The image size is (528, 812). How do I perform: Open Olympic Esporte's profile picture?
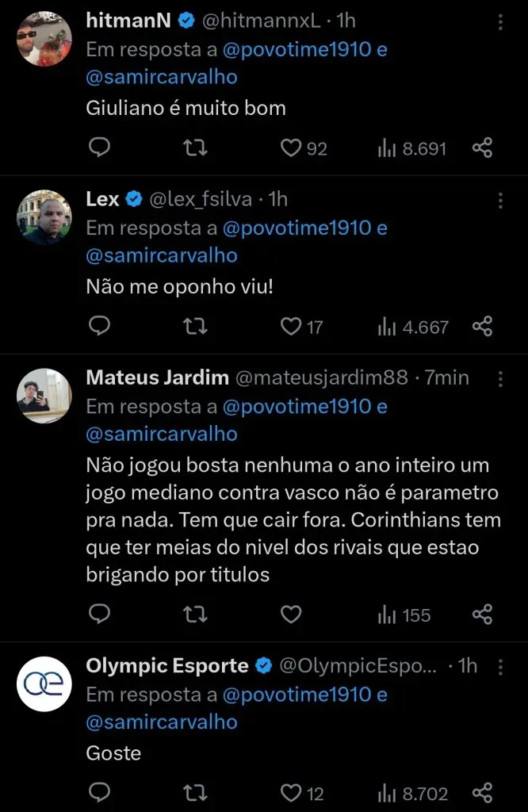(x=44, y=684)
